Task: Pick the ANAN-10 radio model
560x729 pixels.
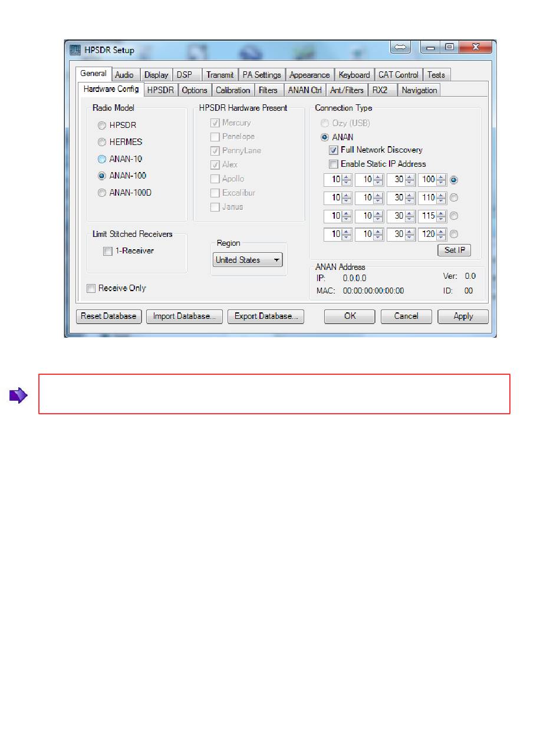Action: pyautogui.click(x=102, y=159)
